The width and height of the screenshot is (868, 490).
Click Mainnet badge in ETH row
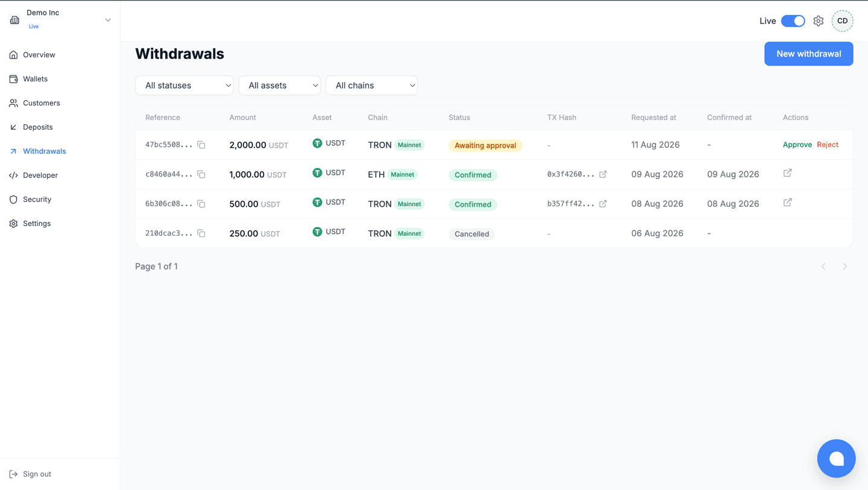pyautogui.click(x=403, y=175)
